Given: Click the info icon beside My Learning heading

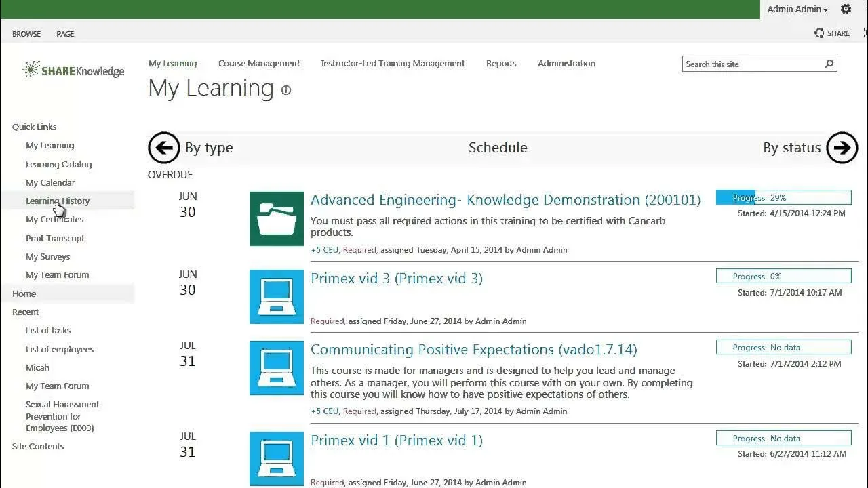Looking at the screenshot, I should tap(285, 89).
